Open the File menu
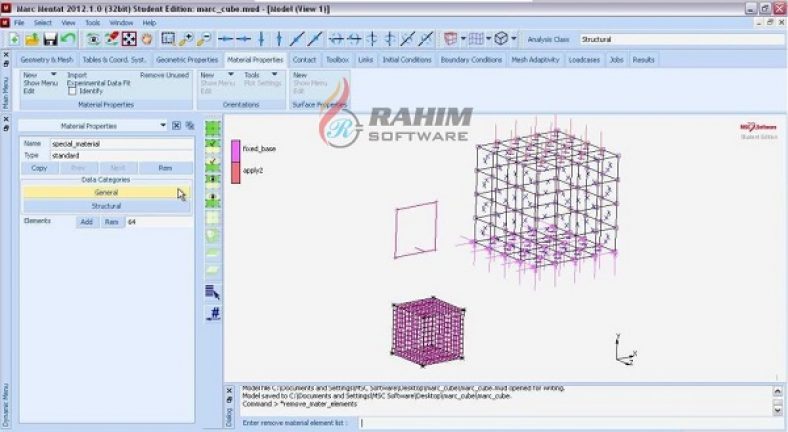This screenshot has height=432, width=788. (x=19, y=23)
